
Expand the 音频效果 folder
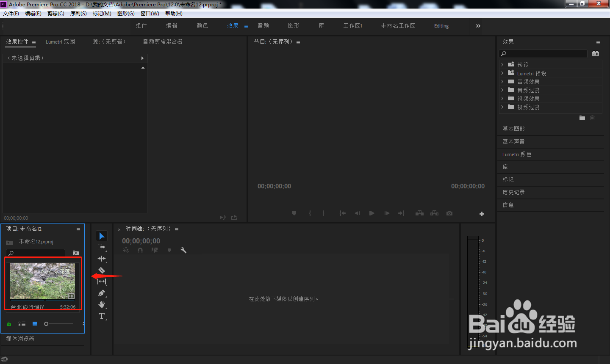click(x=502, y=81)
